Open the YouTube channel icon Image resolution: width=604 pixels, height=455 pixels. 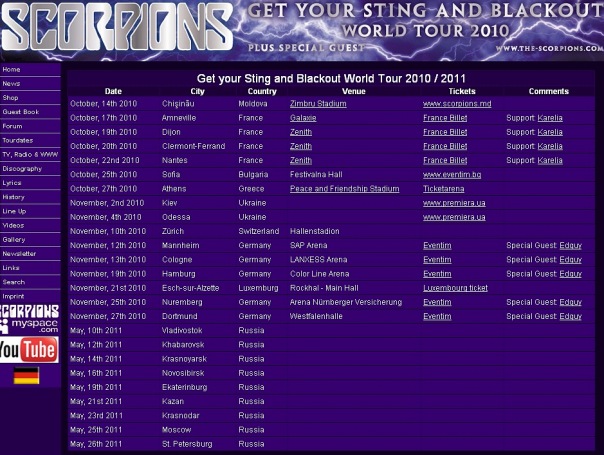pyautogui.click(x=28, y=349)
